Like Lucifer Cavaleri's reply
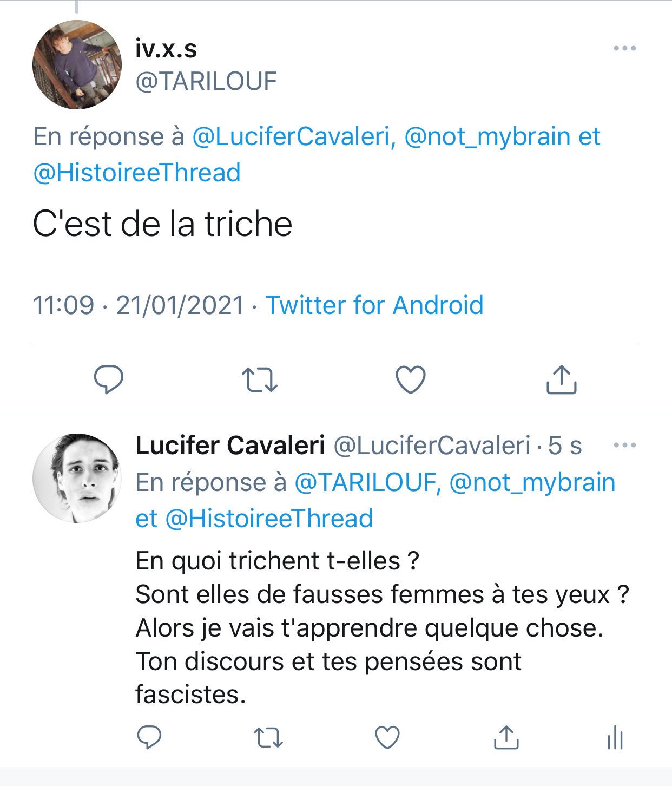Screen dimensions: 672x786 (x=387, y=737)
